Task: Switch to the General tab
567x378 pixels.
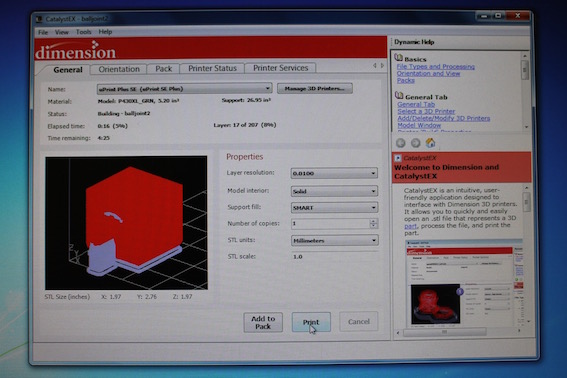Action: (68, 70)
